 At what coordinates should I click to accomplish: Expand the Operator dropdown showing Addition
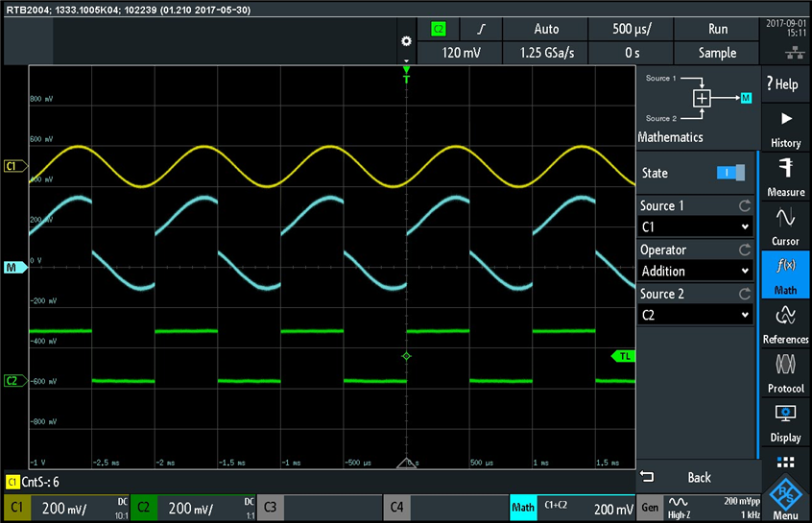695,271
